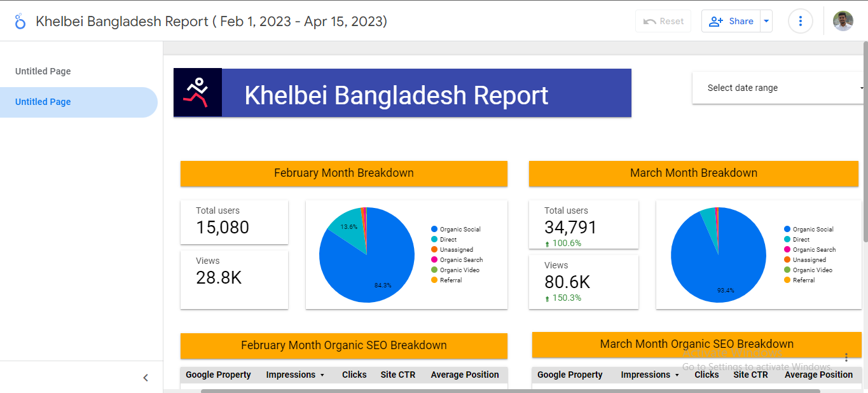
Task: Click Organic Search in March pie legend
Action: coord(809,250)
